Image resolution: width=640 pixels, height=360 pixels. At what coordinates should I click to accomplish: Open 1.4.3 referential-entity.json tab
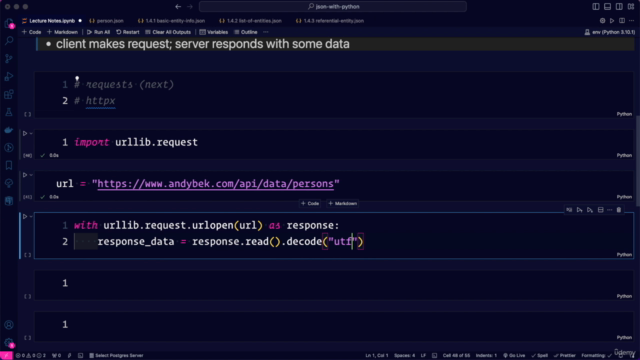click(x=330, y=21)
